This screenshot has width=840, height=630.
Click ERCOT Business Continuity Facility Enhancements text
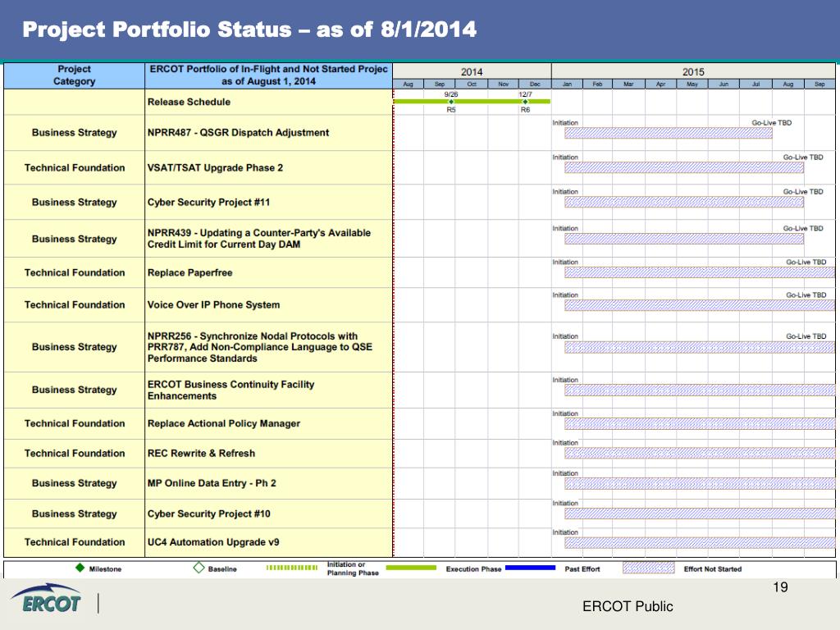231,390
